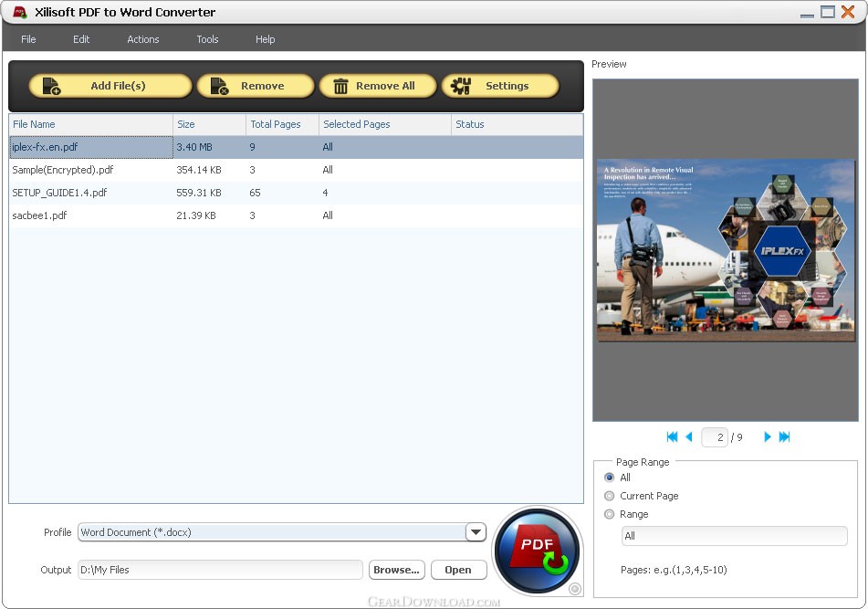Click the 65 total pages cell
The width and height of the screenshot is (868, 609).
pyautogui.click(x=255, y=193)
